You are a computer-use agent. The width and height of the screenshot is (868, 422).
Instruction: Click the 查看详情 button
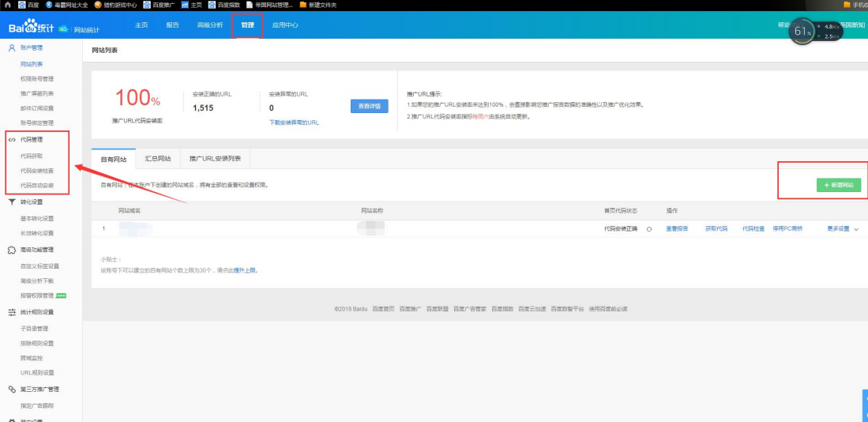click(369, 106)
